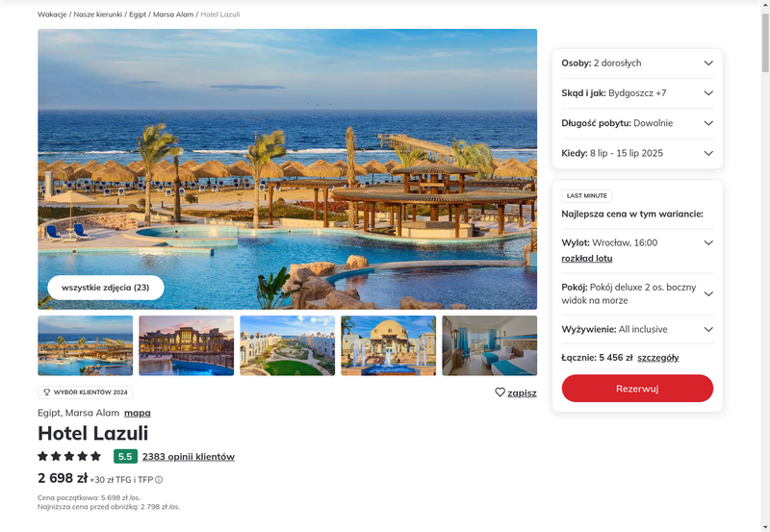The height and width of the screenshot is (532, 770).
Task: Click the page vertical scrollbar thumb
Action: click(x=765, y=43)
